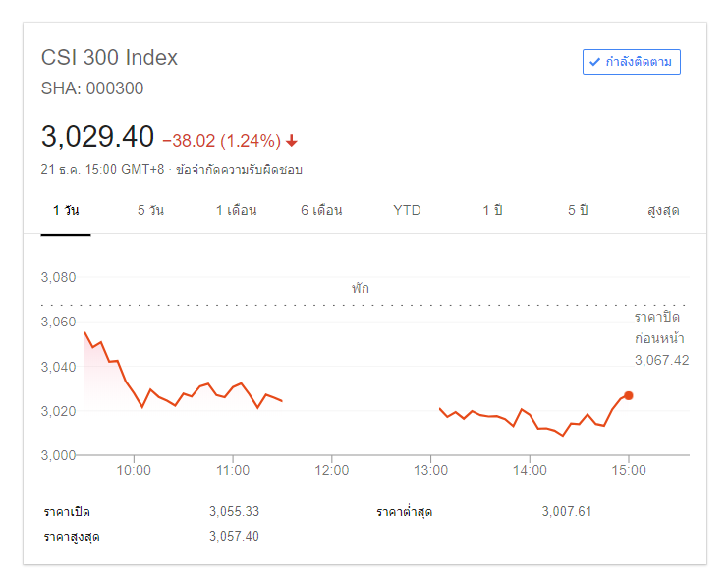Switch to the 6 เดือน tab

pyautogui.click(x=321, y=211)
